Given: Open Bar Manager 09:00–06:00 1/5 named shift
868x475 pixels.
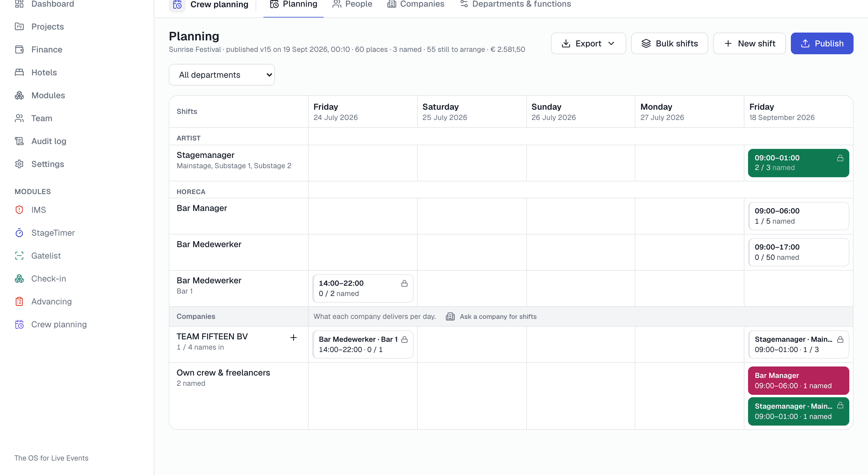Looking at the screenshot, I should pyautogui.click(x=798, y=216).
